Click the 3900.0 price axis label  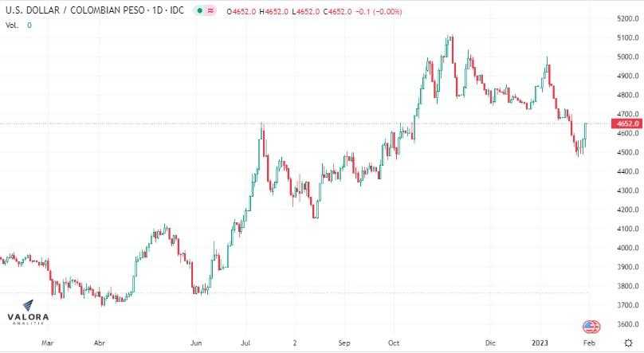point(627,267)
